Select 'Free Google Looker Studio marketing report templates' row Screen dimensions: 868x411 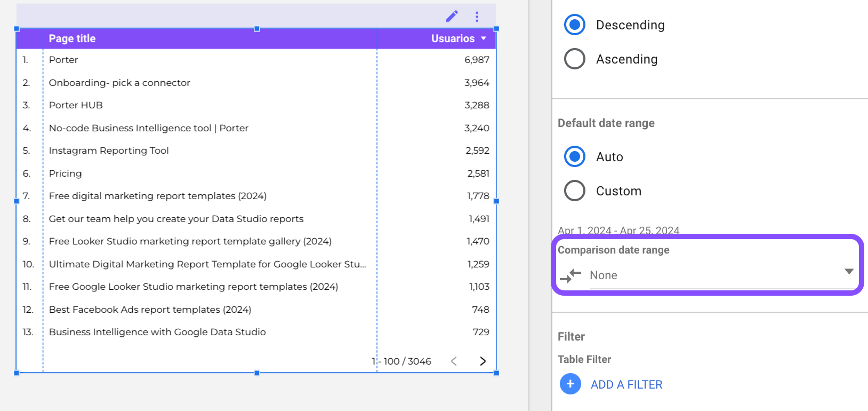(194, 287)
